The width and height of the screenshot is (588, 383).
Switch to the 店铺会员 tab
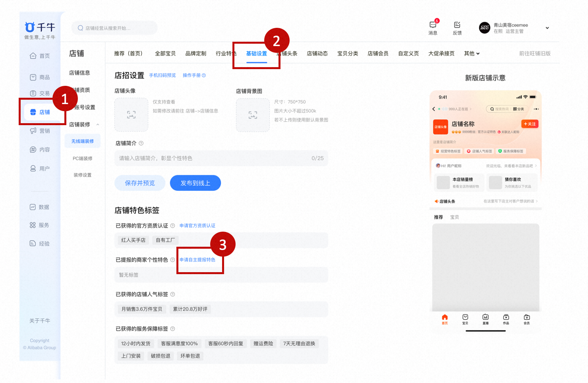[378, 54]
